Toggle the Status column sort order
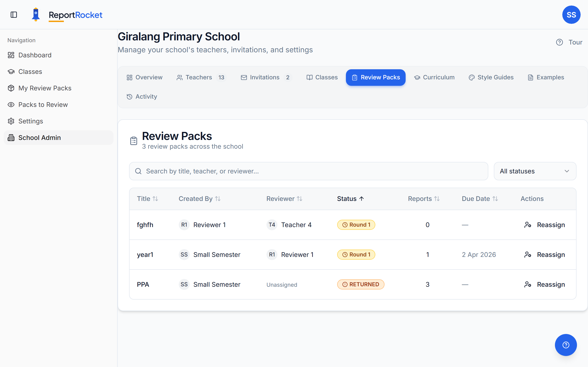588x367 pixels. (x=350, y=199)
